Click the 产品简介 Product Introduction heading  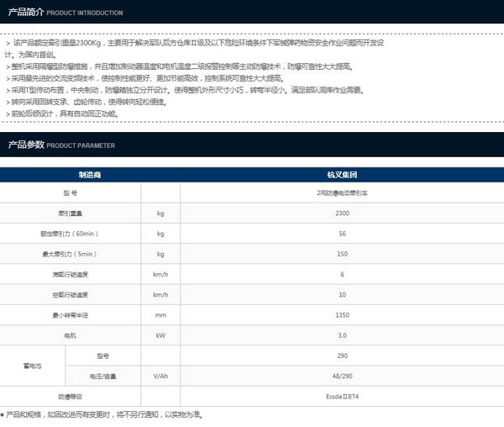tap(66, 13)
